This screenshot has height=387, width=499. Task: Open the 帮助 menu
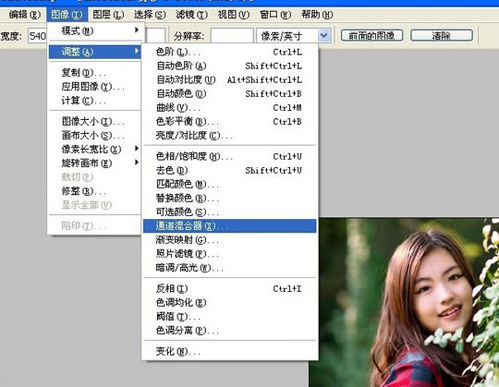tap(317, 15)
